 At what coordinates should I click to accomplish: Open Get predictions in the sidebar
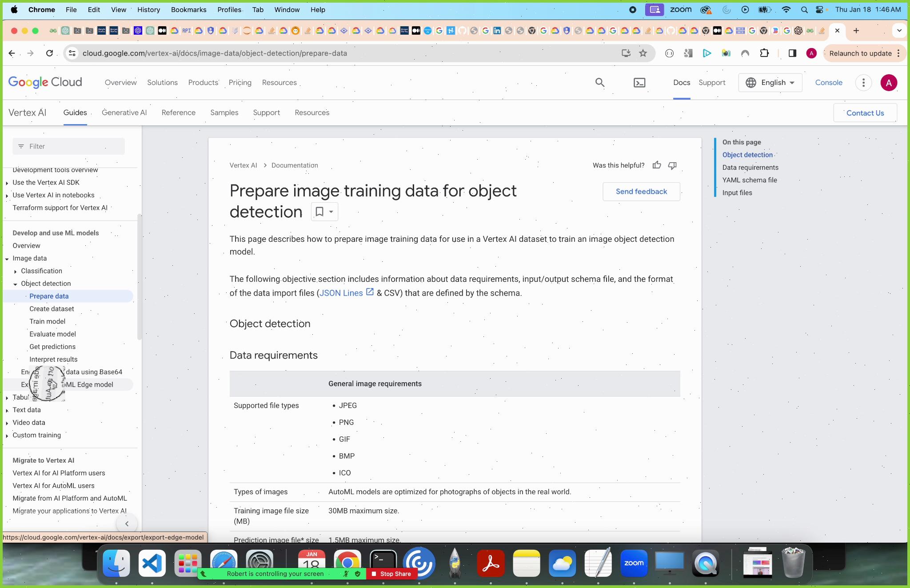coord(52,347)
